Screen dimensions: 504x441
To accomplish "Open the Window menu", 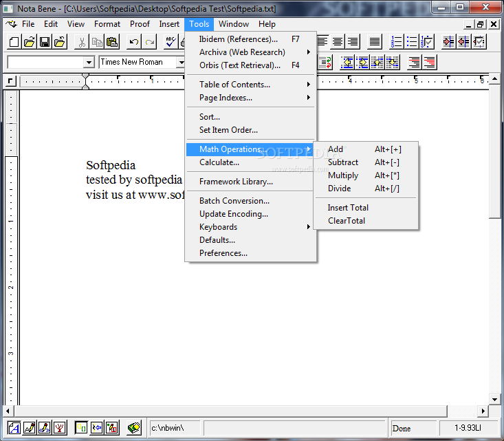I will pos(234,24).
